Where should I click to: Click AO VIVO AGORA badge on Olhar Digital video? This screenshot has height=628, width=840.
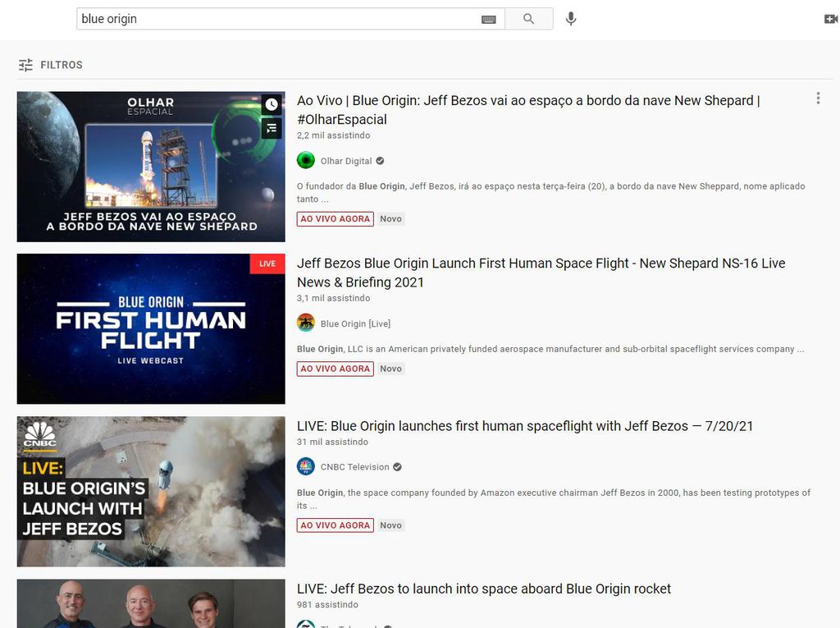tap(336, 219)
